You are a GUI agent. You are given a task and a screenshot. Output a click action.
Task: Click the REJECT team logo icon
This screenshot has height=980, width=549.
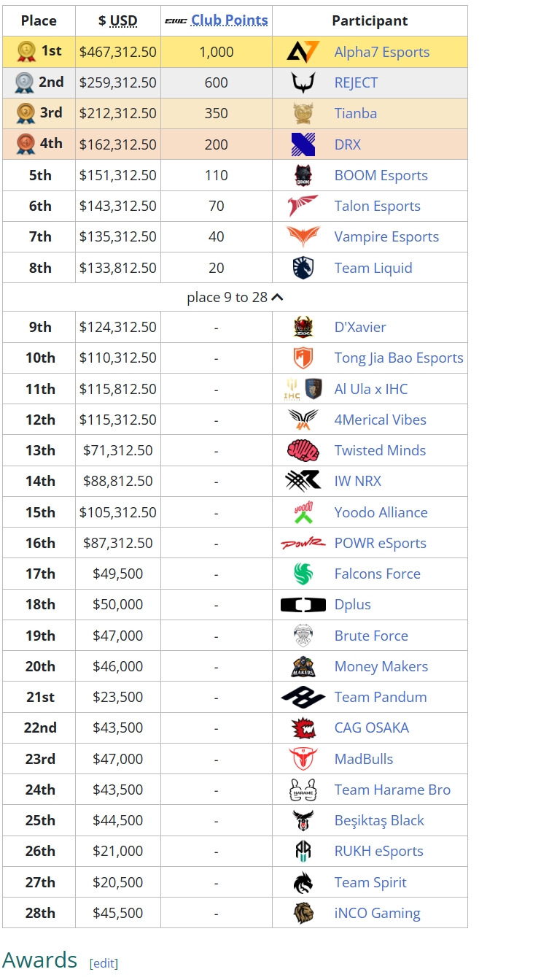tap(303, 82)
